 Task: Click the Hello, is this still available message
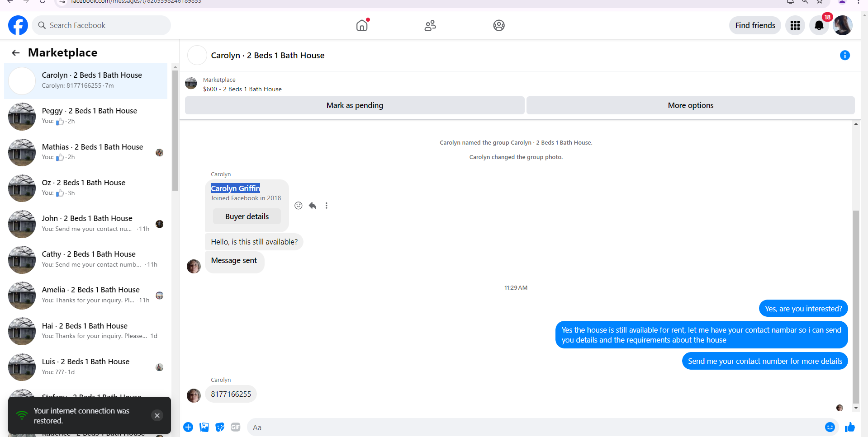click(254, 242)
